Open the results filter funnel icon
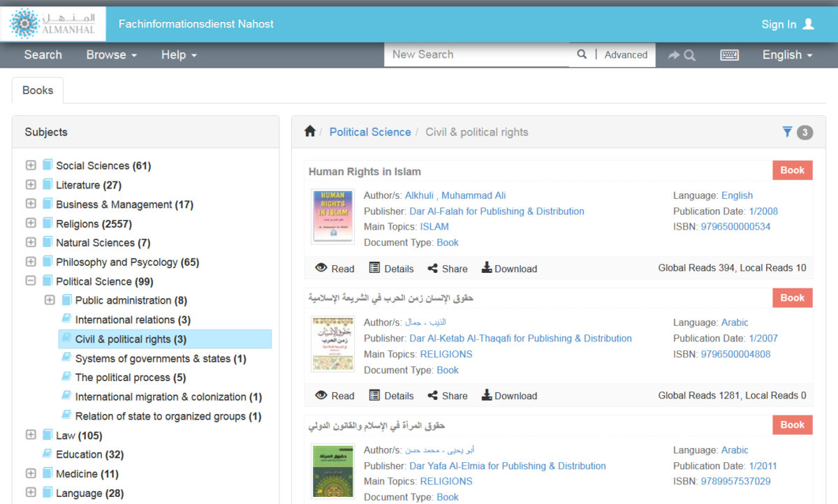This screenshot has width=838, height=504. tap(787, 132)
